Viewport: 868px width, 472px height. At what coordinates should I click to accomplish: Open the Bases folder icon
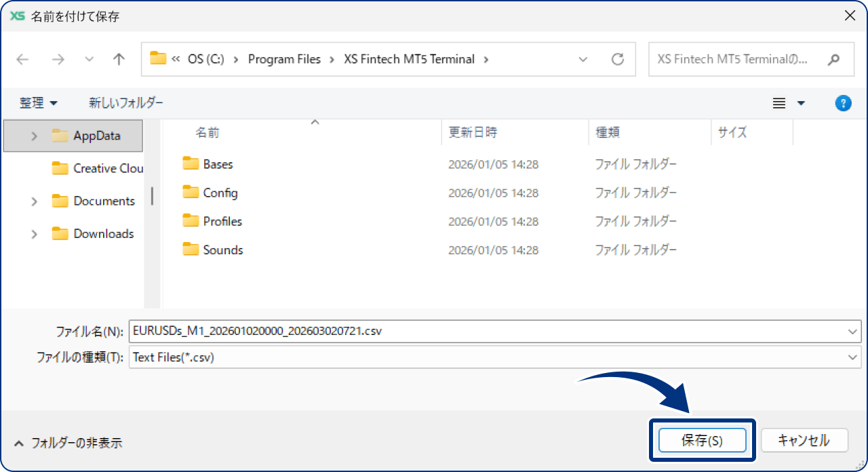(x=191, y=164)
